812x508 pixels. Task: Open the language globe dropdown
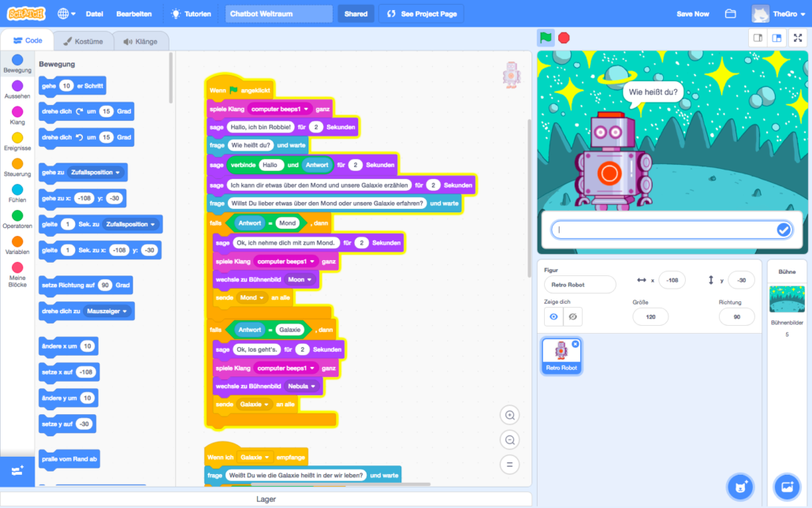[67, 14]
